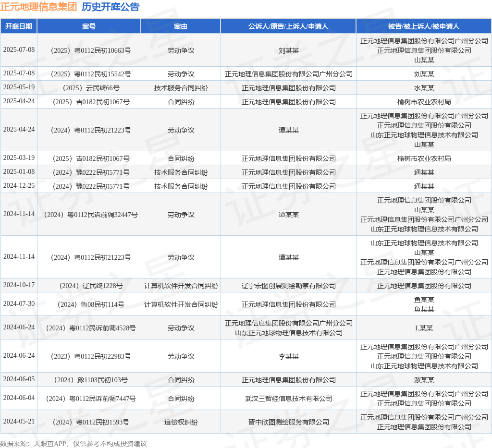Screen dimensions: 492x448
Task: Click the date 2025-03-19
Action: click(19, 157)
